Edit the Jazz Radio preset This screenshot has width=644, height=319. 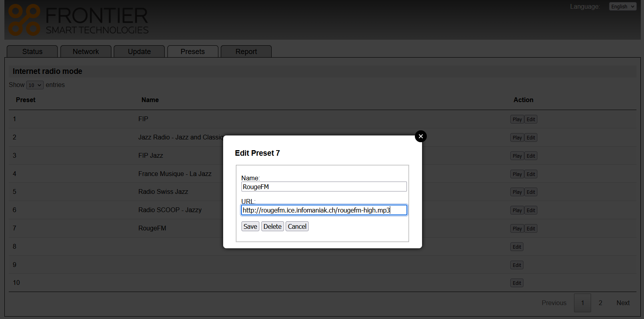click(x=531, y=138)
